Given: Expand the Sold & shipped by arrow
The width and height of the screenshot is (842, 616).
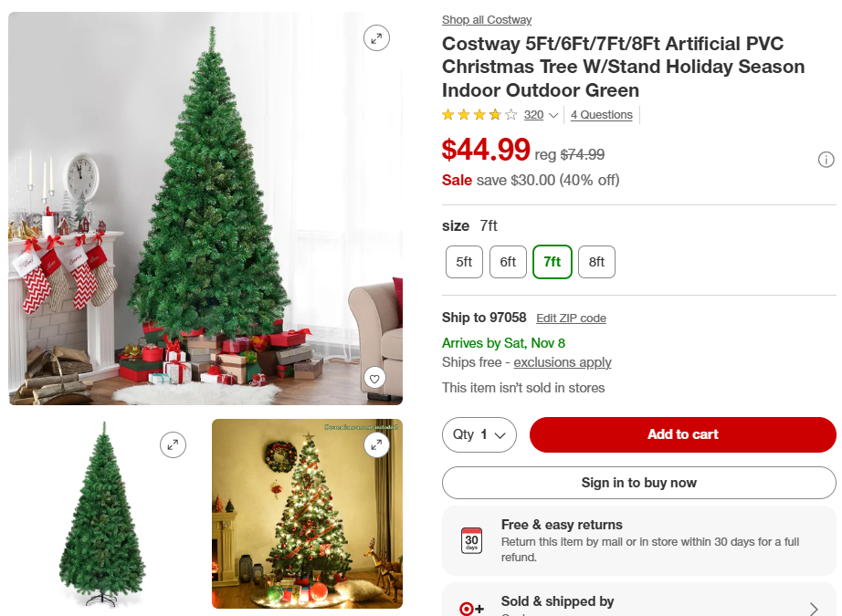Looking at the screenshot, I should (814, 608).
